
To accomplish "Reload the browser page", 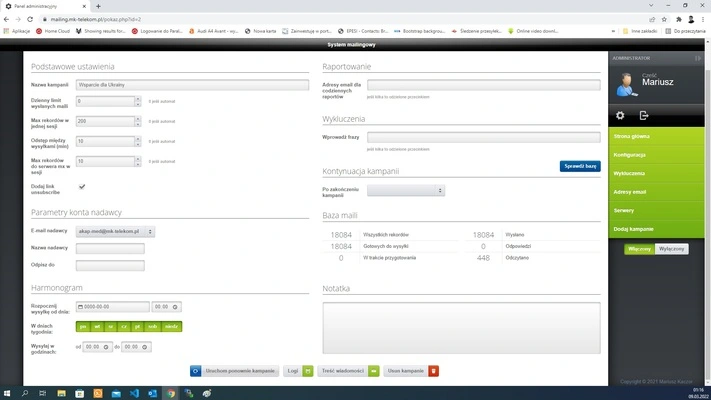I will pos(30,19).
